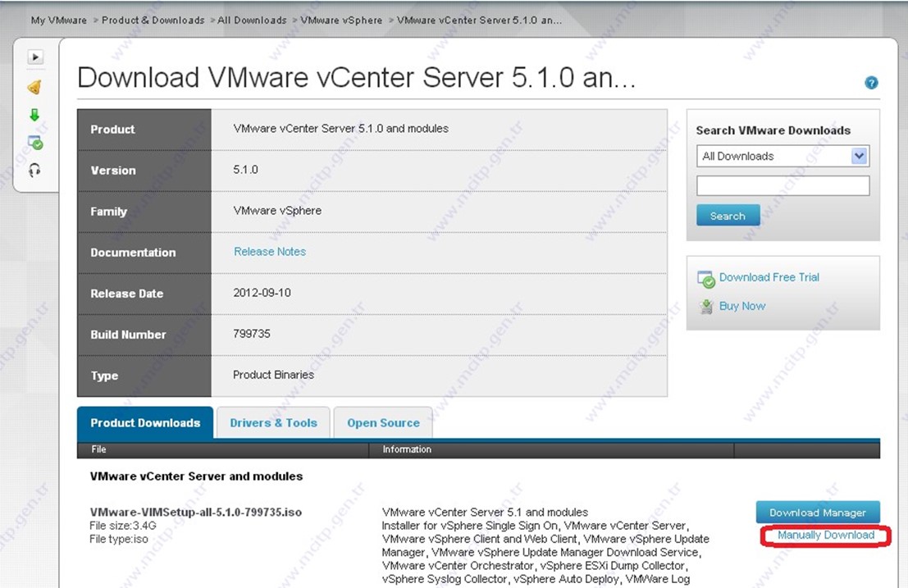Viewport: 908px width, 588px height.
Task: Click the VMware vCenter Server and modules section heading
Action: [196, 476]
